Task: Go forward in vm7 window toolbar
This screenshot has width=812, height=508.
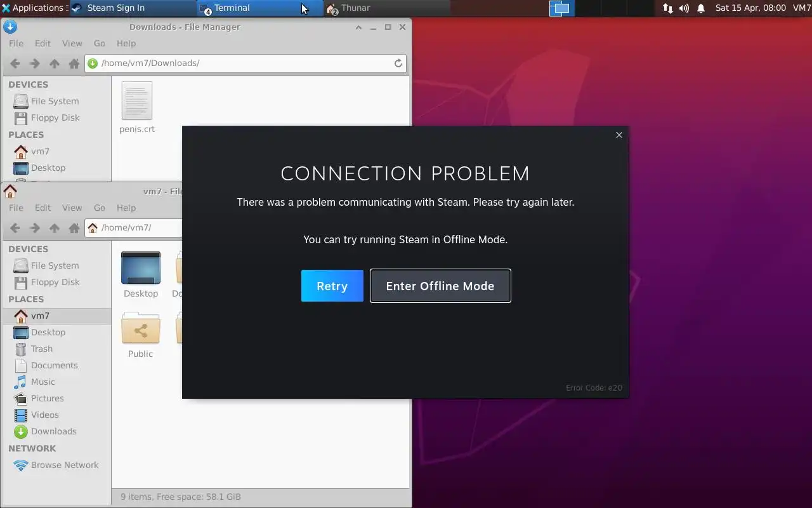Action: point(35,228)
